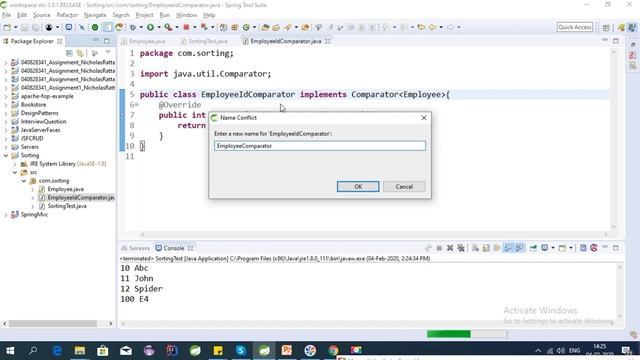640x360 pixels.
Task: Click the Debug bug icon in toolbar
Action: tap(133, 27)
